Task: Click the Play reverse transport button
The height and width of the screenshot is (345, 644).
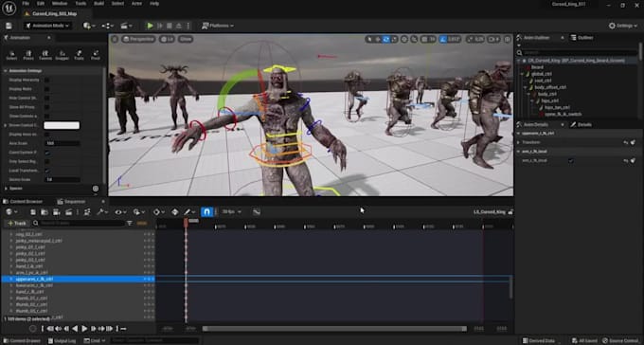Action: click(75, 329)
